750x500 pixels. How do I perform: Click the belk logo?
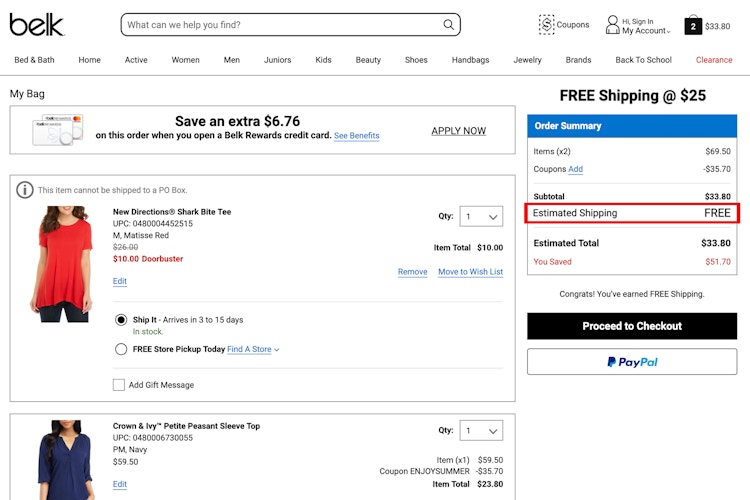point(36,24)
